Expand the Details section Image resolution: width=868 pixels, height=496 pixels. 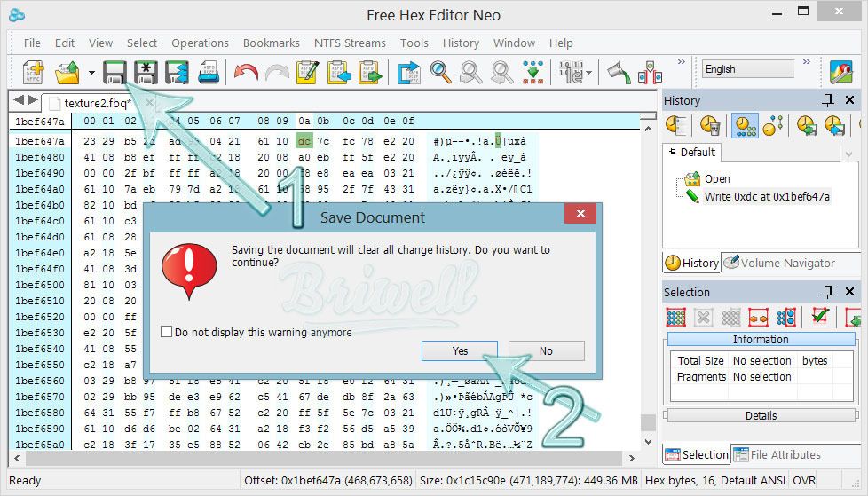pyautogui.click(x=761, y=416)
